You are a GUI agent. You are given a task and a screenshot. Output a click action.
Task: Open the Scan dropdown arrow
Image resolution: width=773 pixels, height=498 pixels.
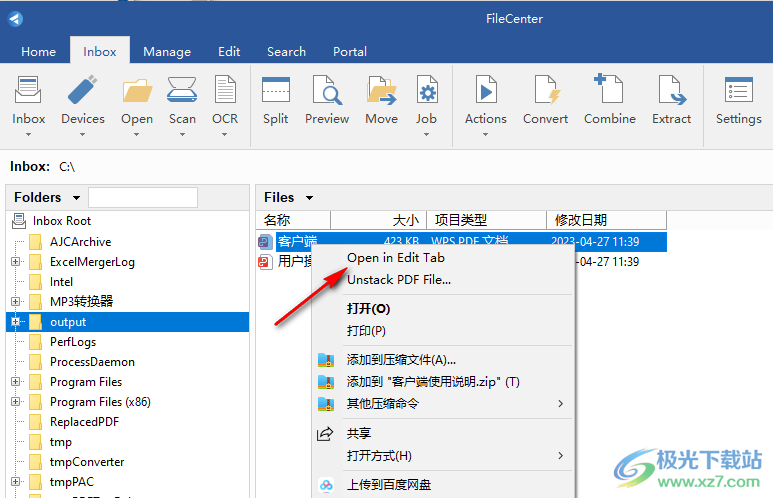[x=182, y=134]
